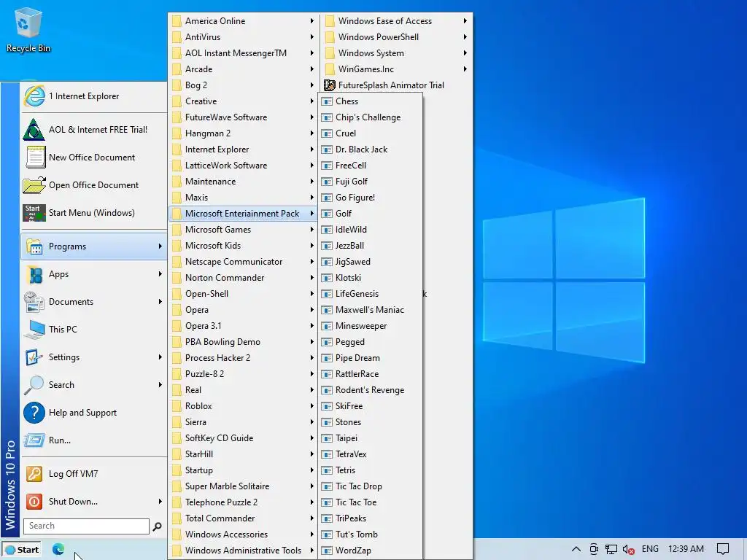This screenshot has width=747, height=560.
Task: Launch Tut's Tomb
Action: click(371, 534)
